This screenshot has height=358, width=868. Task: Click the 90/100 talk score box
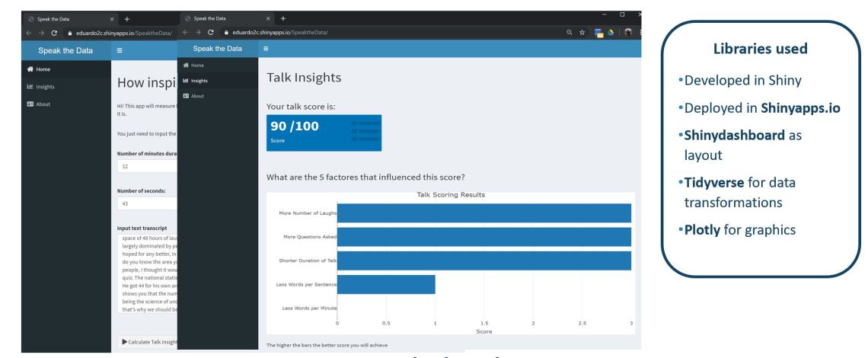coord(324,133)
